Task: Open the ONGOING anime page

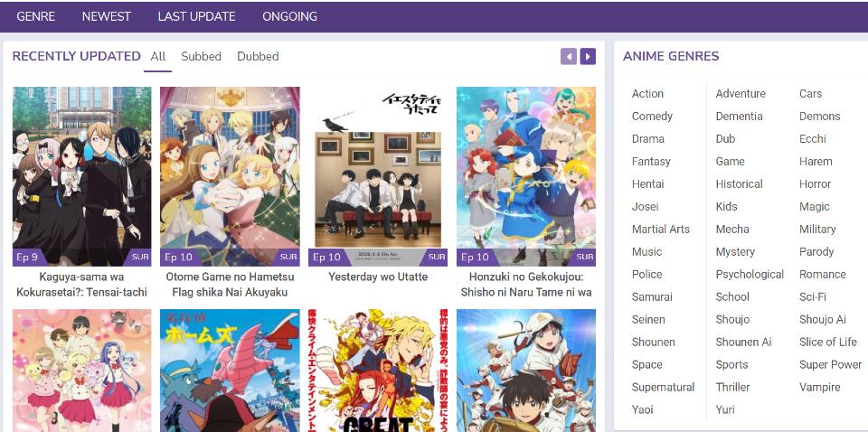Action: (289, 16)
